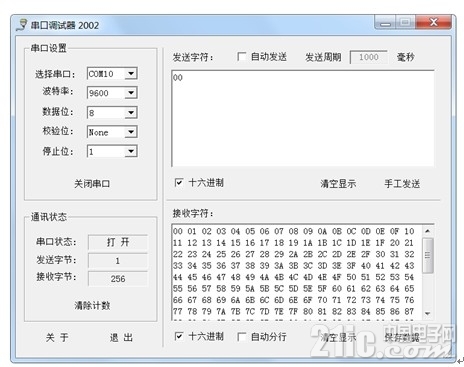The image size is (464, 367).
Task: Close the 串口调试器 2002 window
Action: tap(433, 23)
